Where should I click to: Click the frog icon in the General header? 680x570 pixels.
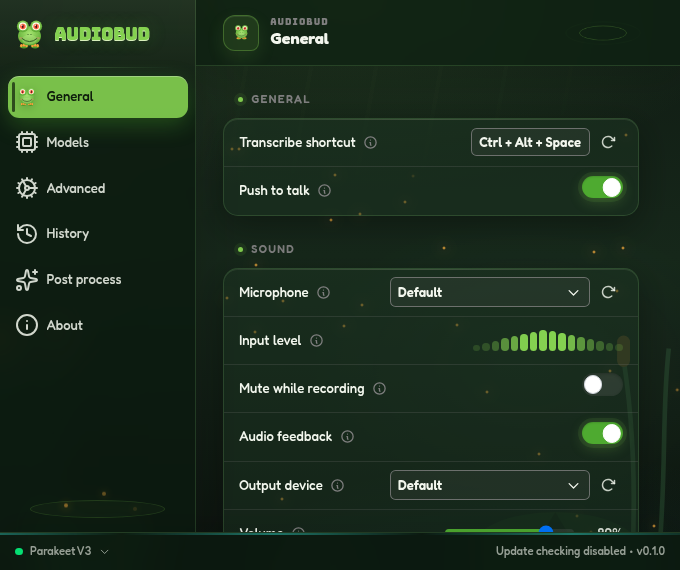pyautogui.click(x=241, y=33)
